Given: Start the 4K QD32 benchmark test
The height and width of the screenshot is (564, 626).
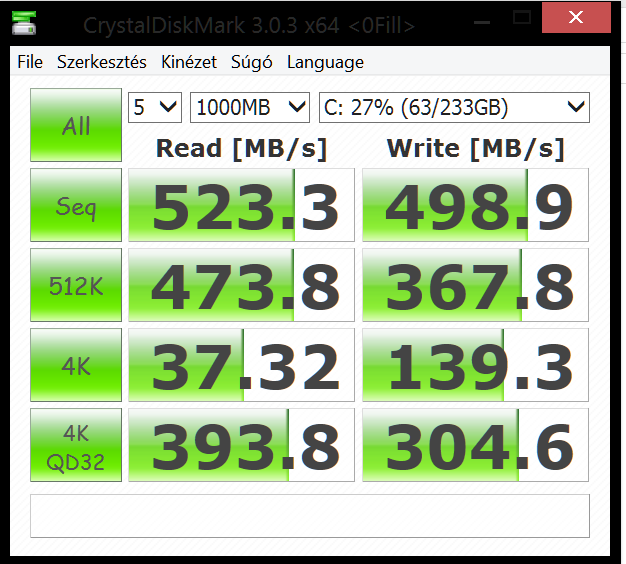Looking at the screenshot, I should (76, 445).
